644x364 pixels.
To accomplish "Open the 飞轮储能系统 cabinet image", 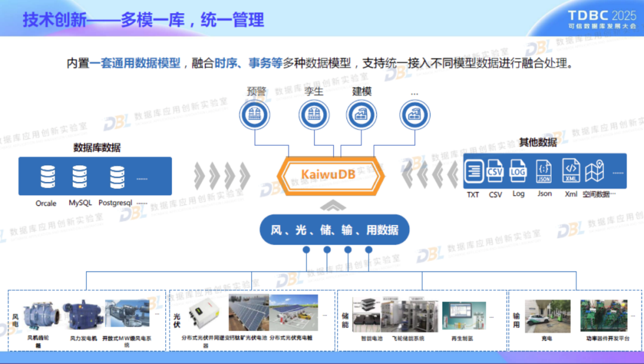I will tap(410, 315).
